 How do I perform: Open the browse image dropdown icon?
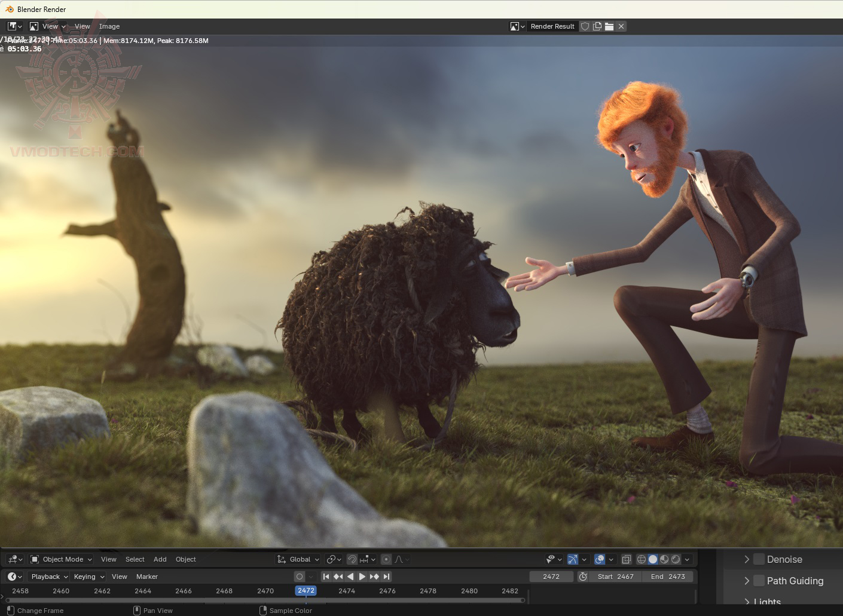[517, 26]
